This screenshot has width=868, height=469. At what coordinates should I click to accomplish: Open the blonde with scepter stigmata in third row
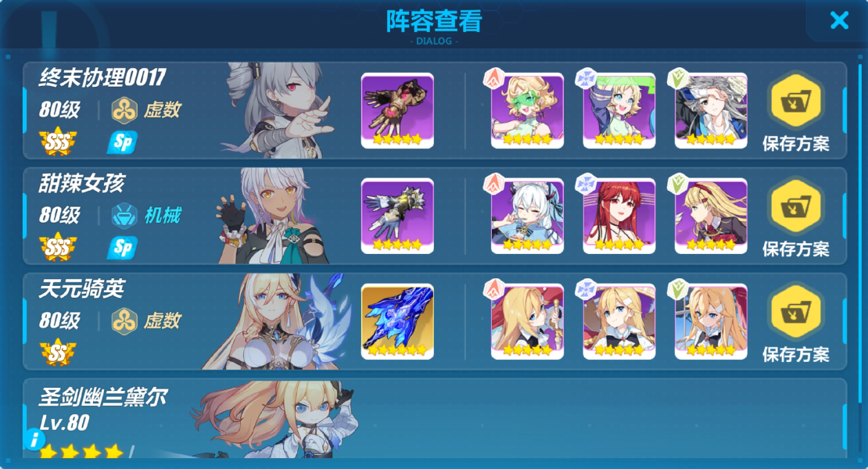(527, 321)
